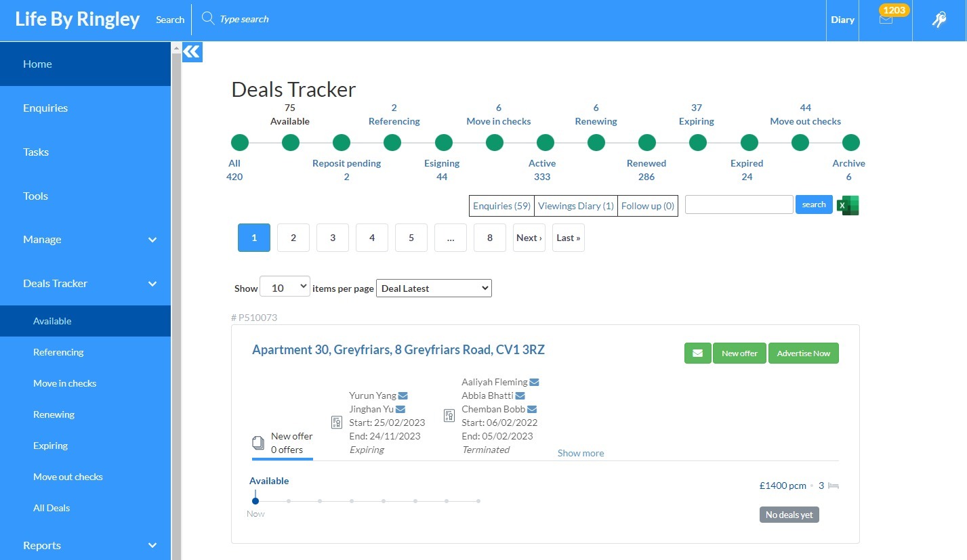Go to page 3 of results
967x560 pixels.
pos(333,238)
